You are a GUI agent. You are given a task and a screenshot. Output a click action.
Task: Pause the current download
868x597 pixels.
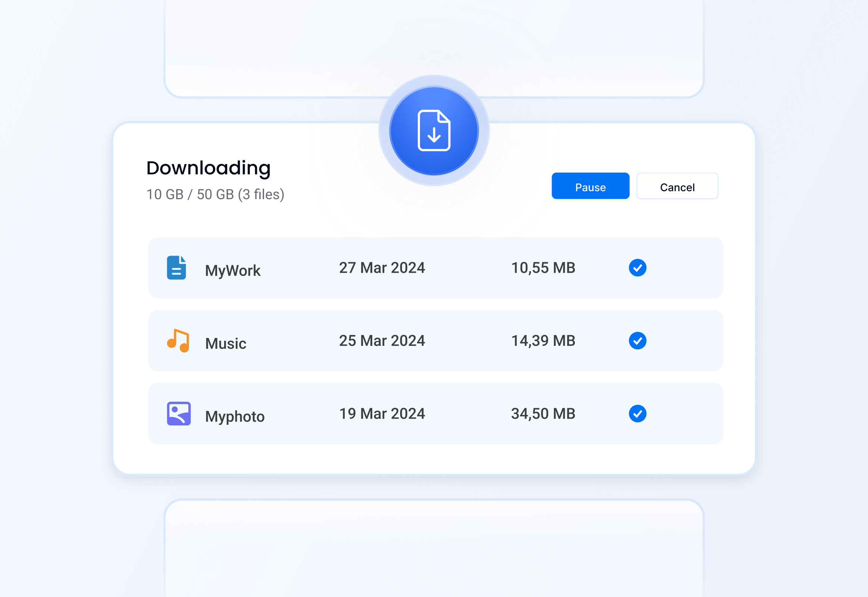click(x=590, y=186)
